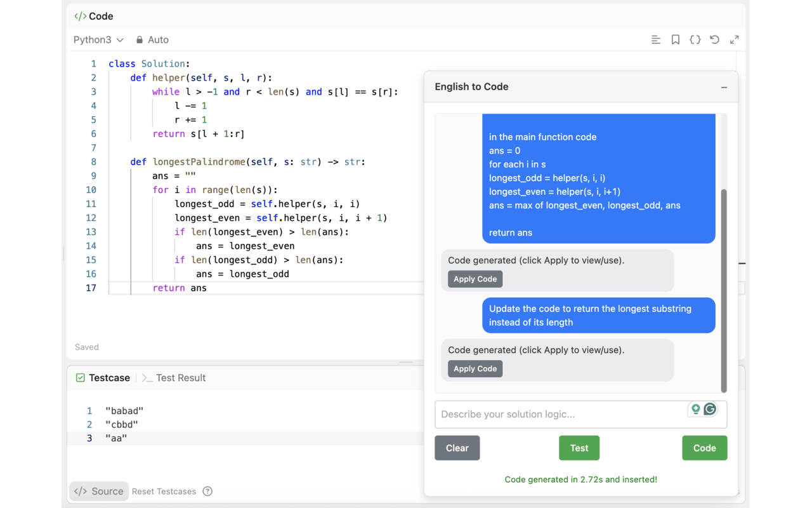812x508 pixels.
Task: Click the format code lines icon
Action: (x=656, y=40)
